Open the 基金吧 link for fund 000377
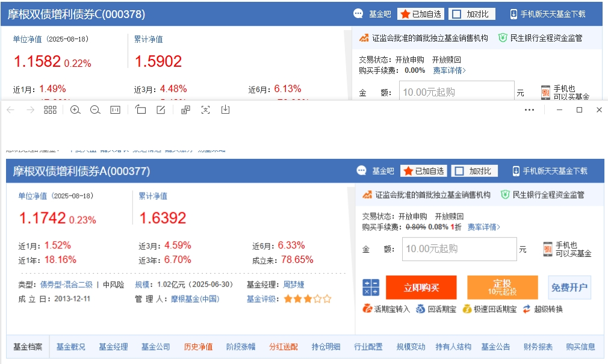The image size is (608, 364). pyautogui.click(x=383, y=171)
